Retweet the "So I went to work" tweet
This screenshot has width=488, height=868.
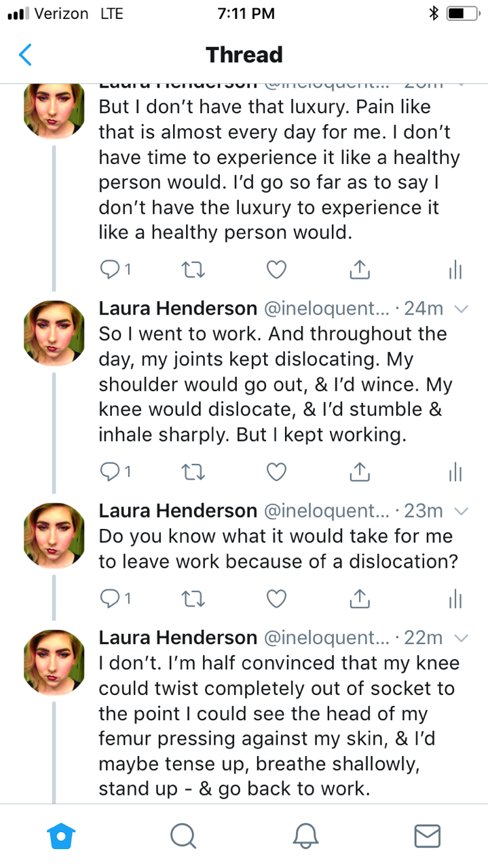click(194, 471)
